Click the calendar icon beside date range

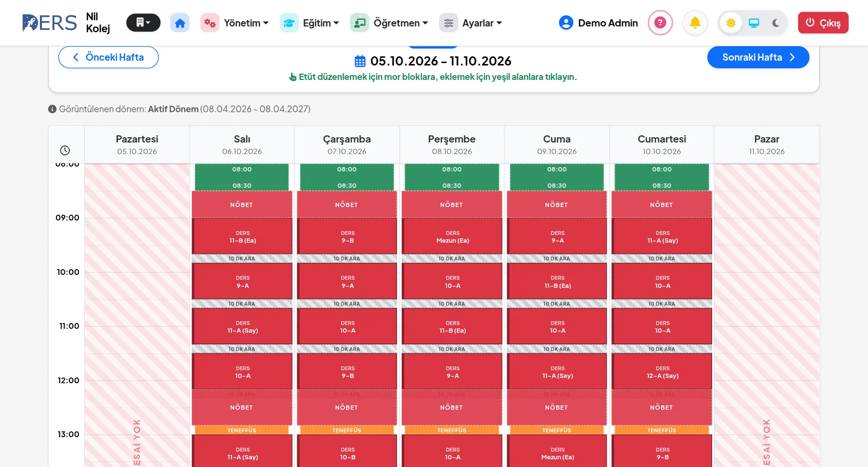point(360,61)
